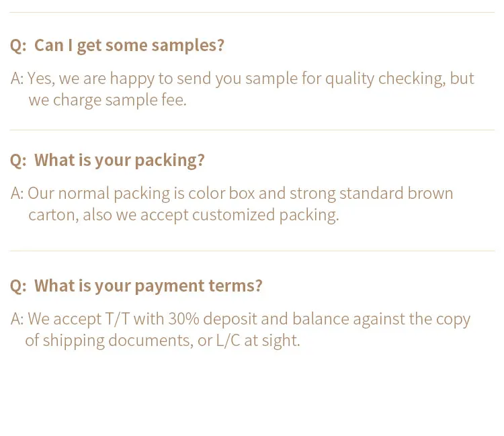504x436 pixels.
Task: Click the text 'color box and strong standard brown'
Action: 321,193
